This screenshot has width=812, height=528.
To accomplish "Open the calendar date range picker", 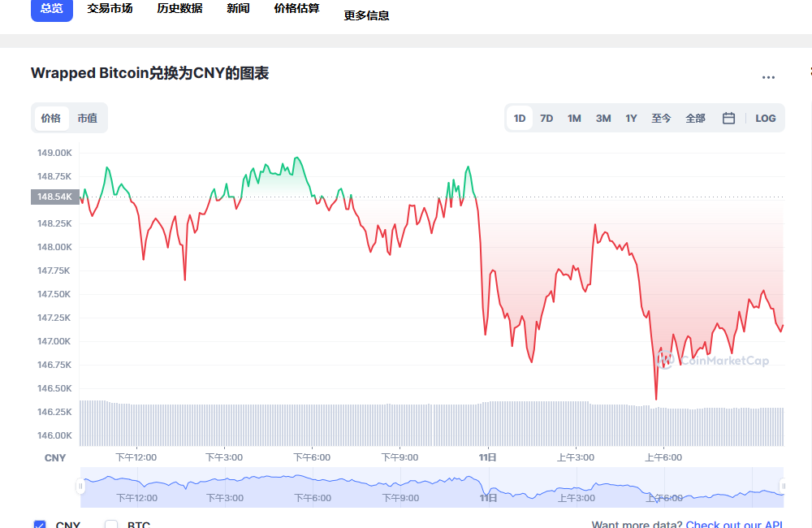I will [728, 118].
